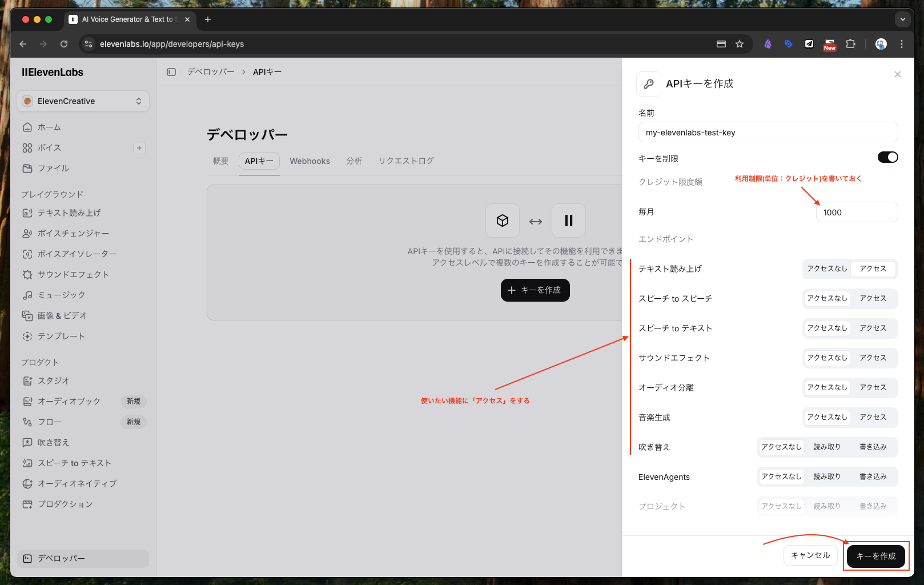
Task: Set テキスト読み上げ to アクセスなし
Action: click(827, 269)
